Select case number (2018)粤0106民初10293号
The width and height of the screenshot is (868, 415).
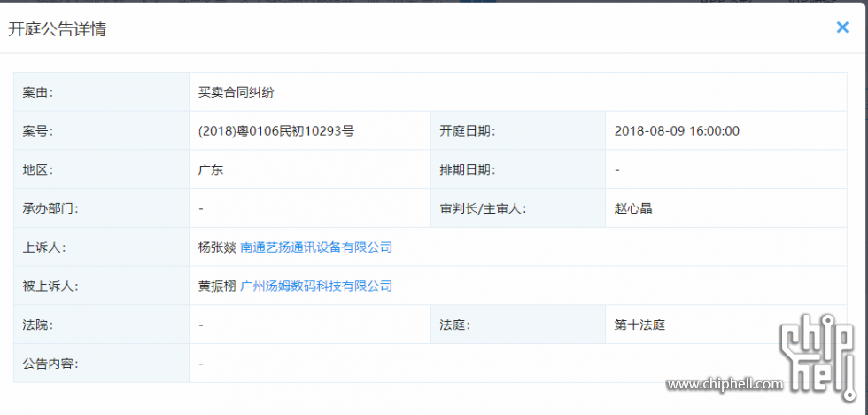tap(275, 130)
